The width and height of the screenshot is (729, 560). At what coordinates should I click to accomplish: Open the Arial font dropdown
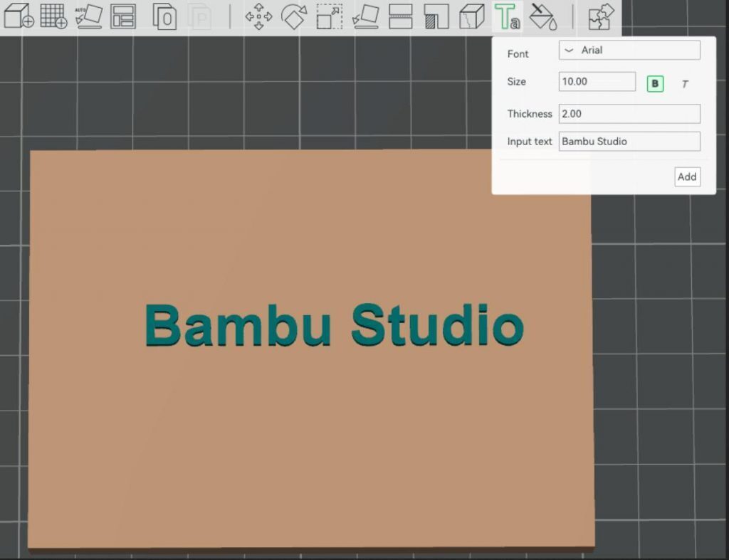[x=629, y=50]
